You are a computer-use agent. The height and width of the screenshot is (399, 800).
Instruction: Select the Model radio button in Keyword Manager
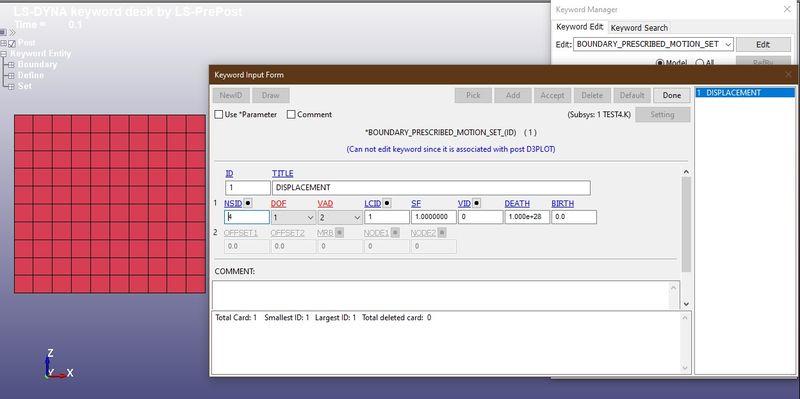[x=660, y=63]
